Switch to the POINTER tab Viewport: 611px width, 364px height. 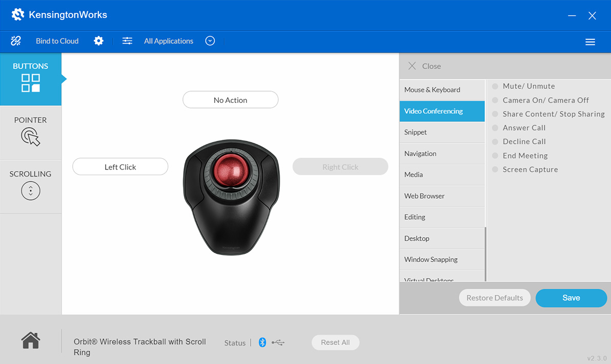(30, 133)
